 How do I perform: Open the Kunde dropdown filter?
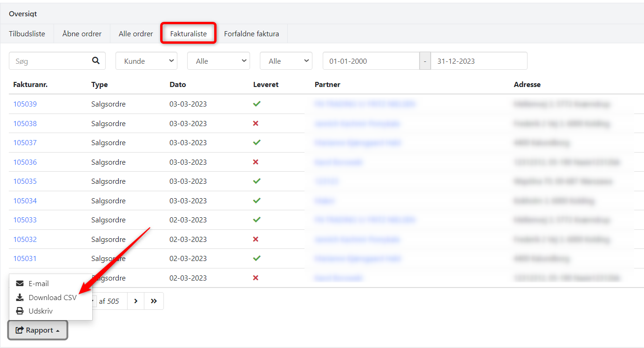[x=146, y=61]
